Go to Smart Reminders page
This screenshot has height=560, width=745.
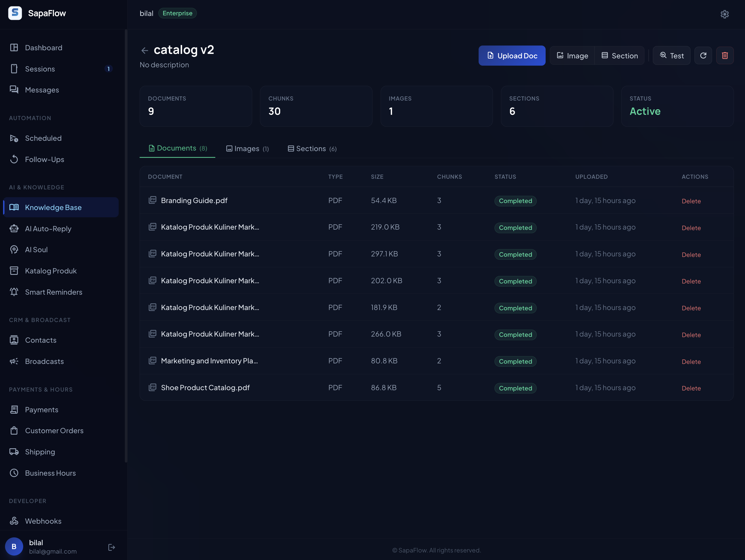tap(54, 292)
